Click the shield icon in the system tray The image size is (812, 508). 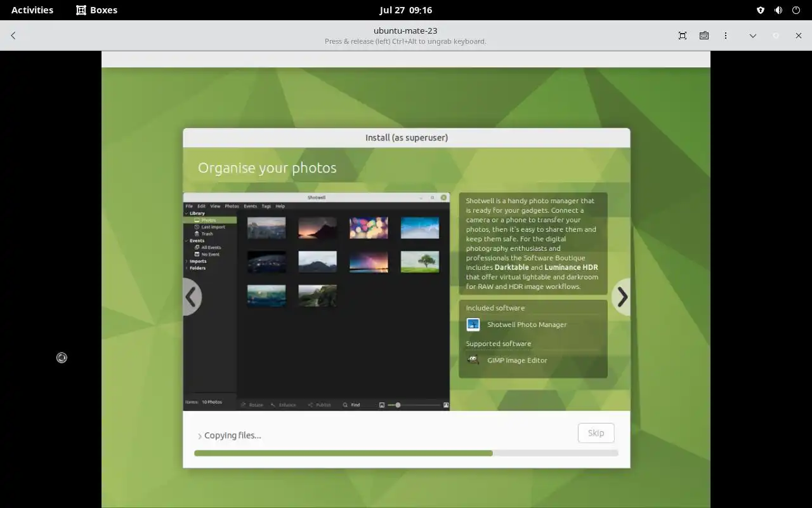click(761, 10)
